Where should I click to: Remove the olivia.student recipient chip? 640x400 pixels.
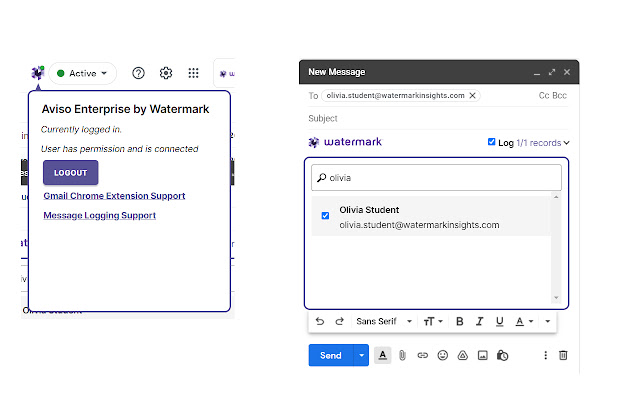coord(472,96)
